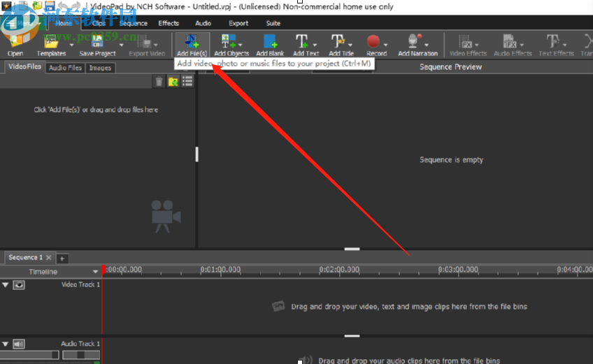This screenshot has height=364, width=593.
Task: Click the redo arrow in title bar
Action: [x=76, y=6]
